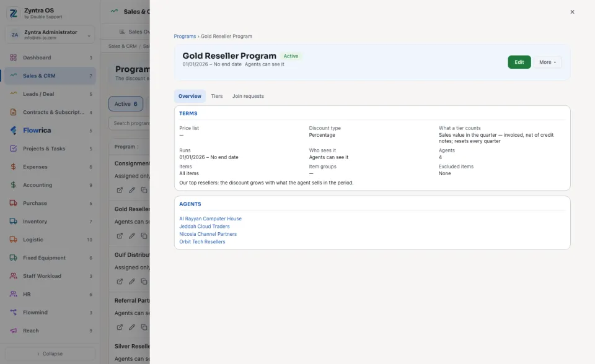Collapse the sidebar
The height and width of the screenshot is (364, 595).
click(x=50, y=353)
